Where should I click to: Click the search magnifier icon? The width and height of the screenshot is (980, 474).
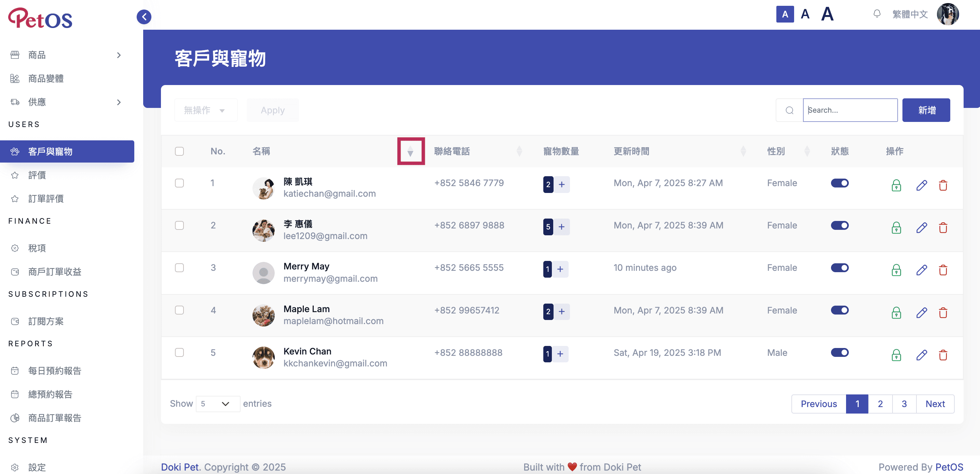click(789, 110)
